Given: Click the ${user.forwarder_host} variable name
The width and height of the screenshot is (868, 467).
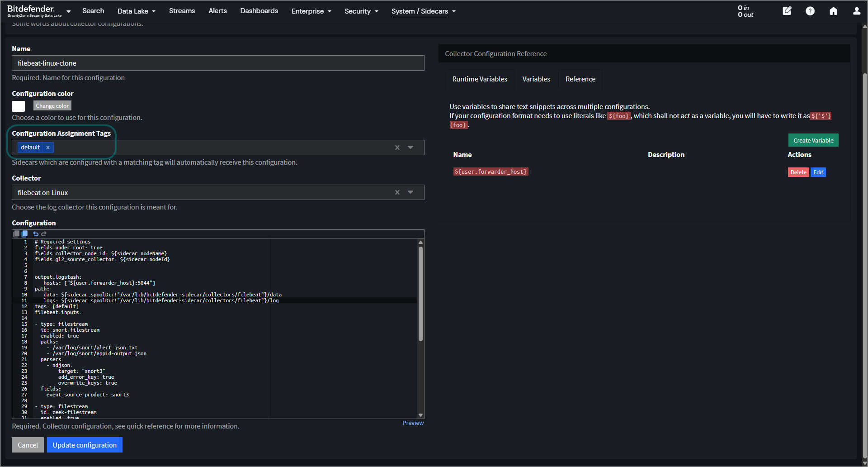Looking at the screenshot, I should (491, 172).
